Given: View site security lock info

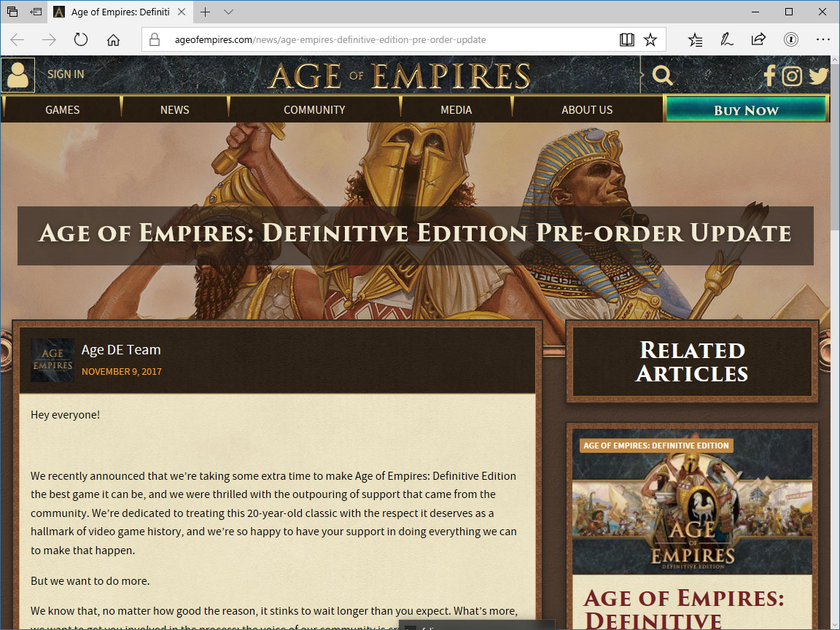Looking at the screenshot, I should tap(155, 39).
